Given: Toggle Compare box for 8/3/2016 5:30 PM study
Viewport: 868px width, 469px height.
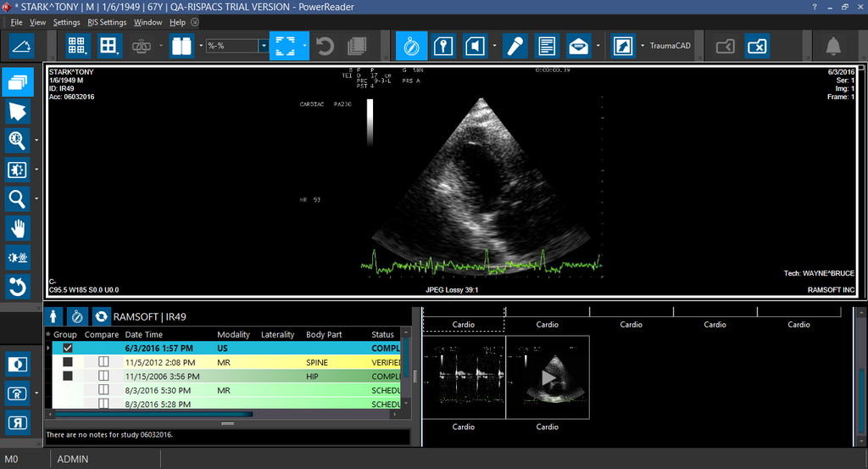Looking at the screenshot, I should [103, 390].
